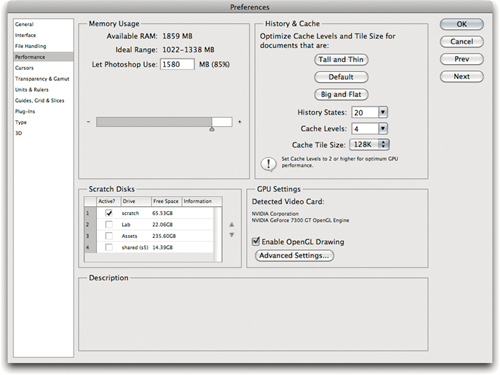
Task: Click the '1022-1338 MB' ideal range value
Action: [188, 50]
